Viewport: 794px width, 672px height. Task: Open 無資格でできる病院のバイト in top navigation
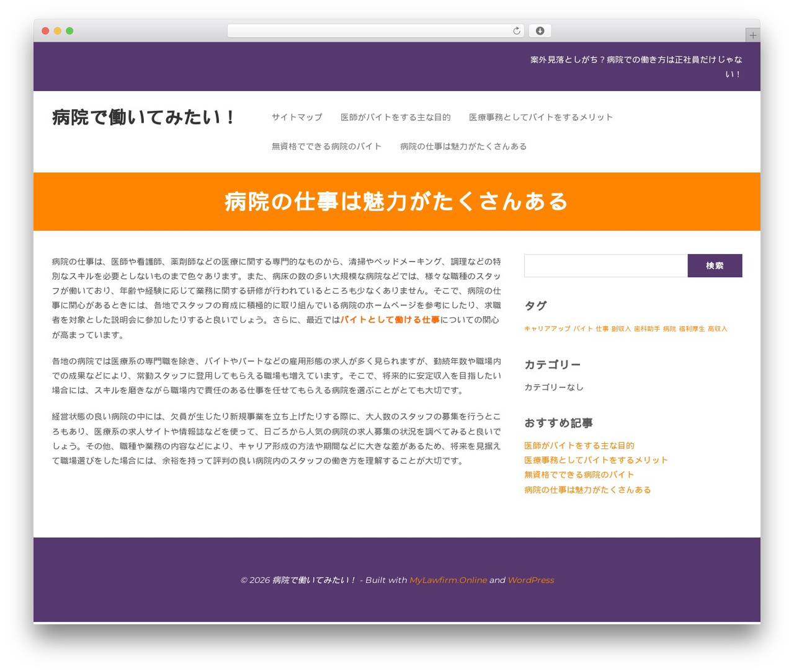click(x=326, y=146)
